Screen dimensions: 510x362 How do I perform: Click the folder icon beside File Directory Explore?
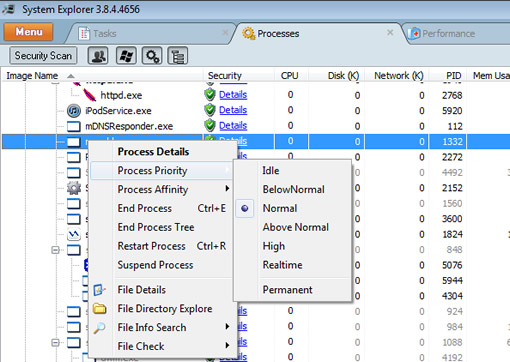coord(99,308)
